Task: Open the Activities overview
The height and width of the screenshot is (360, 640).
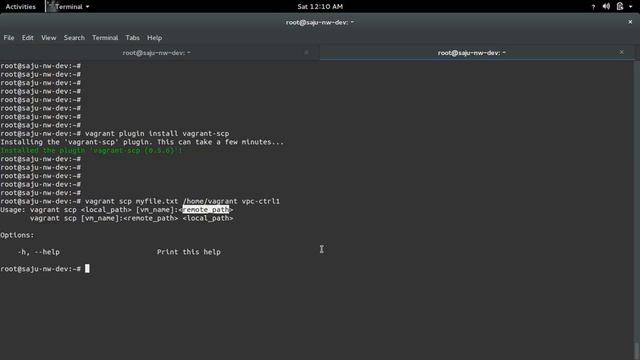Action: point(20,7)
